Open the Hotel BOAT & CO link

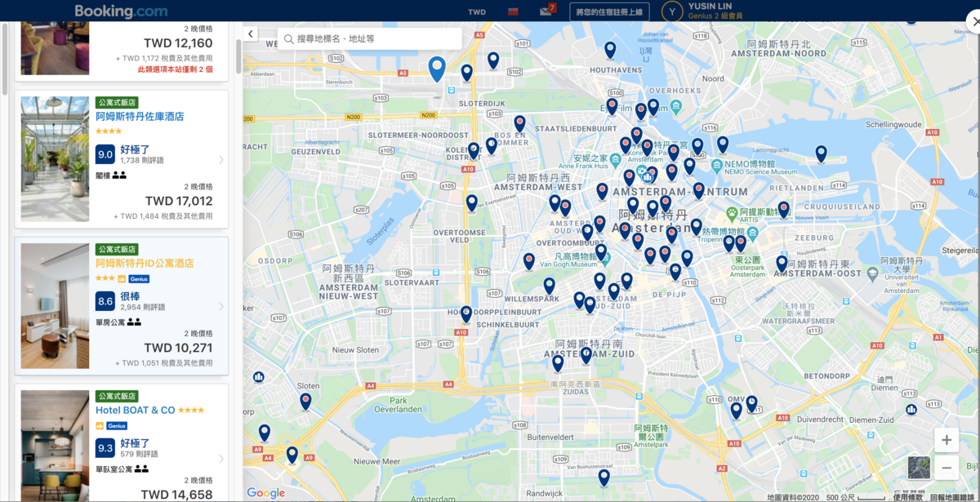click(136, 410)
